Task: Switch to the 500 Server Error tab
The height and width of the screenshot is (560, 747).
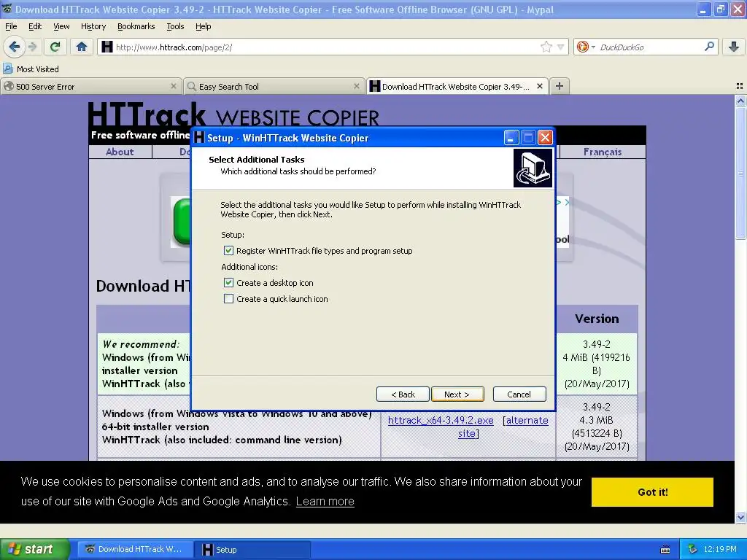Action: pos(91,86)
